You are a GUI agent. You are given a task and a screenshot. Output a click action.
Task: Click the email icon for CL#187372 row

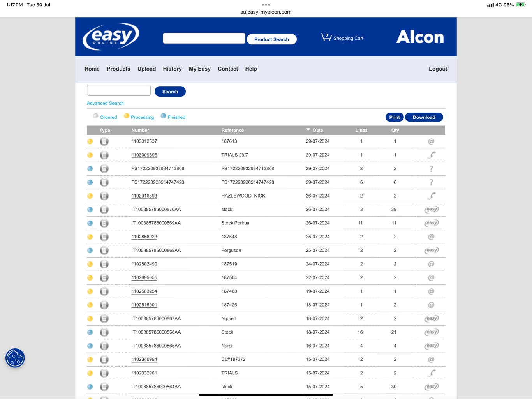(431, 360)
